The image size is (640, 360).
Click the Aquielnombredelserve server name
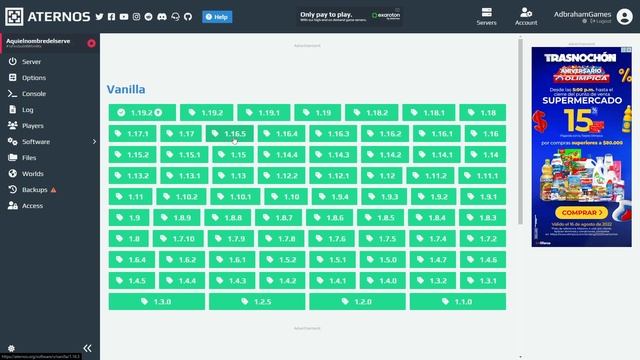(x=38, y=41)
